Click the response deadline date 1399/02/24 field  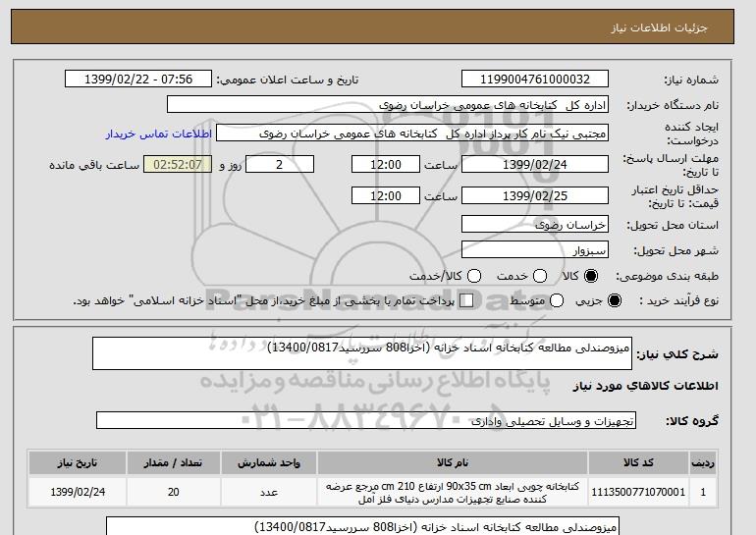(x=535, y=164)
